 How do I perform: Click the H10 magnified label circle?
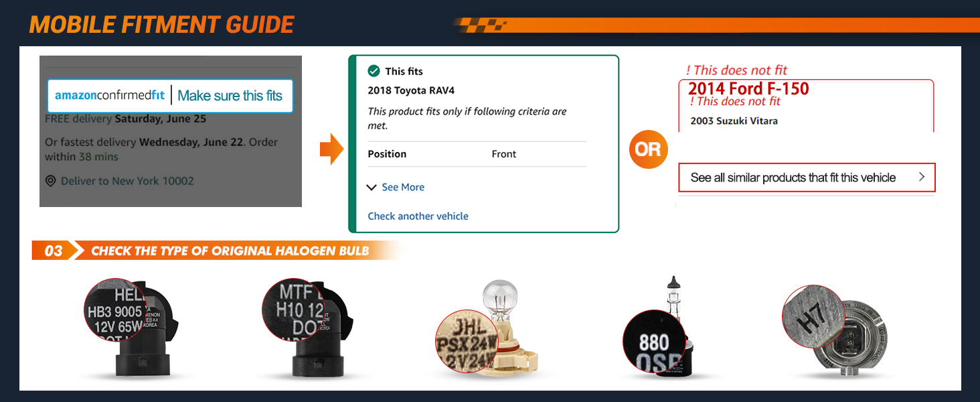293,310
